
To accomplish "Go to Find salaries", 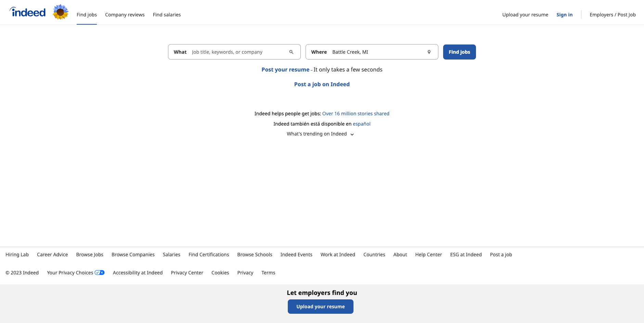I will [x=167, y=15].
